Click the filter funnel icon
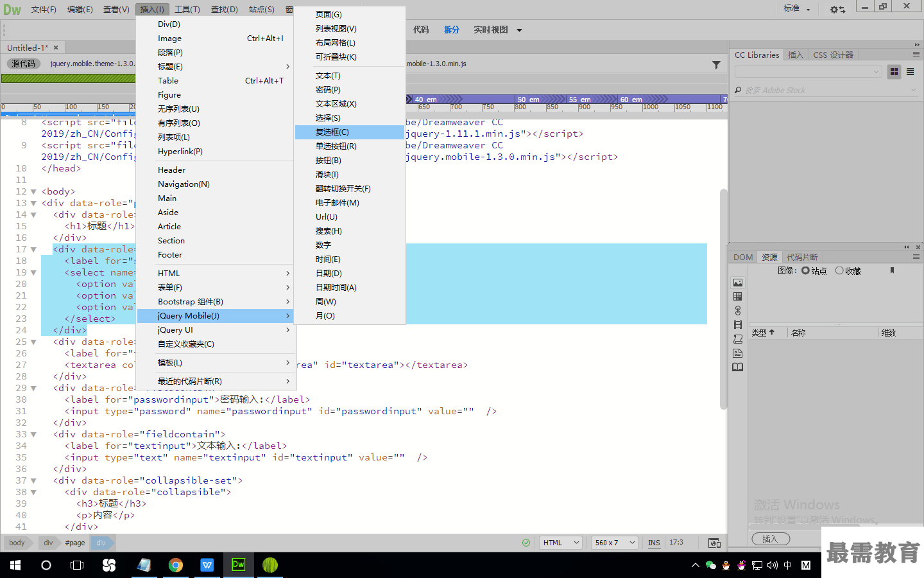Image resolution: width=924 pixels, height=578 pixels. pos(716,64)
